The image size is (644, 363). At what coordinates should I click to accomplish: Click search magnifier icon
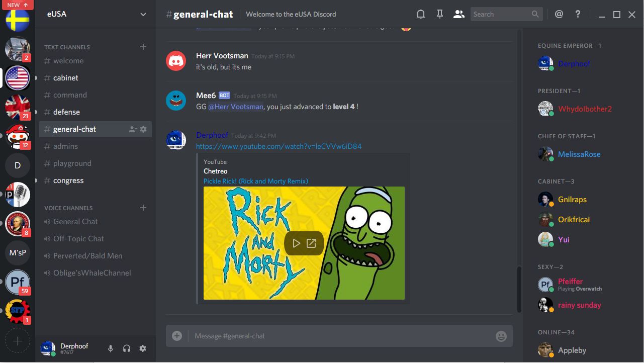tap(535, 14)
